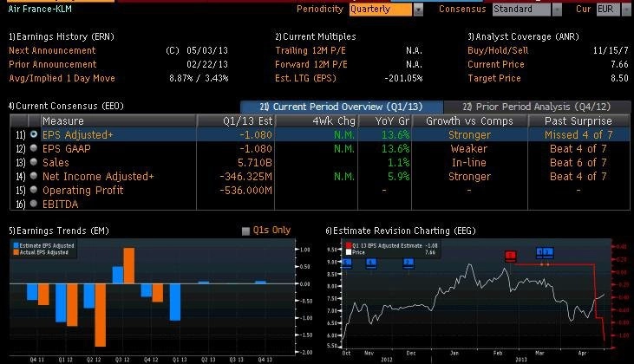Viewport: 634px width, 364px height.
Task: Open the Periodicity dropdown arrow
Action: [418, 10]
